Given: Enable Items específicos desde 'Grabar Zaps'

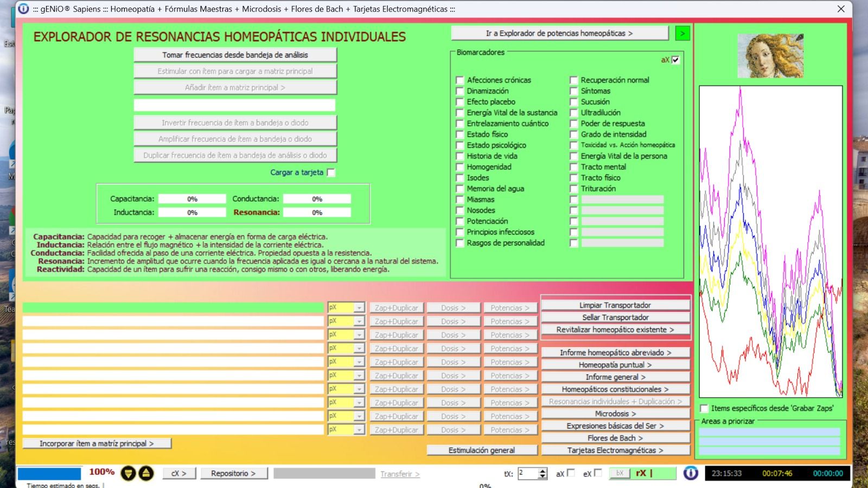Looking at the screenshot, I should (704, 408).
